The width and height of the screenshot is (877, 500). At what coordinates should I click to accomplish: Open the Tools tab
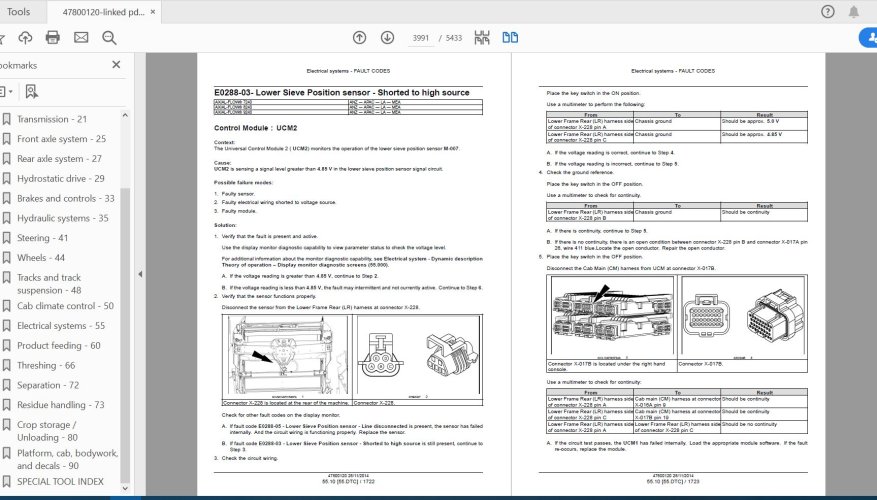click(x=18, y=12)
